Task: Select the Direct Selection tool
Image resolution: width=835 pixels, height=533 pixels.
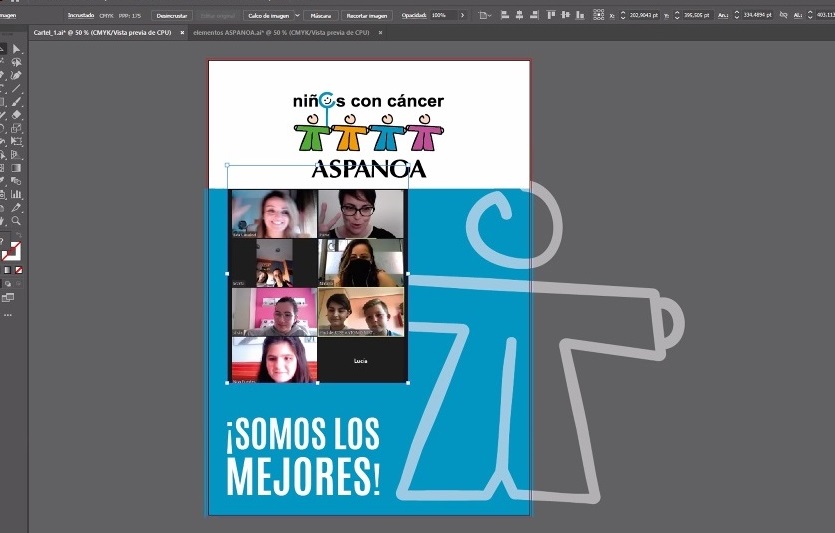Action: pos(17,49)
